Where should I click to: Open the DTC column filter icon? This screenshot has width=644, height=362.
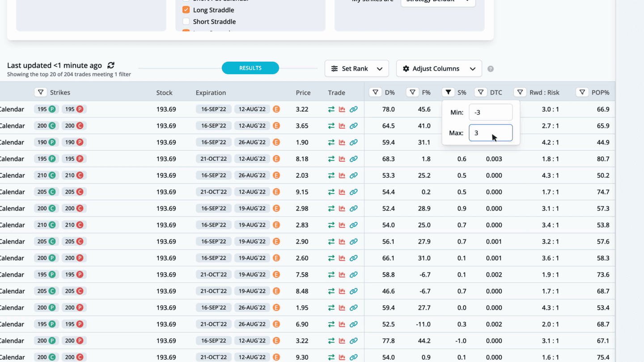(480, 92)
